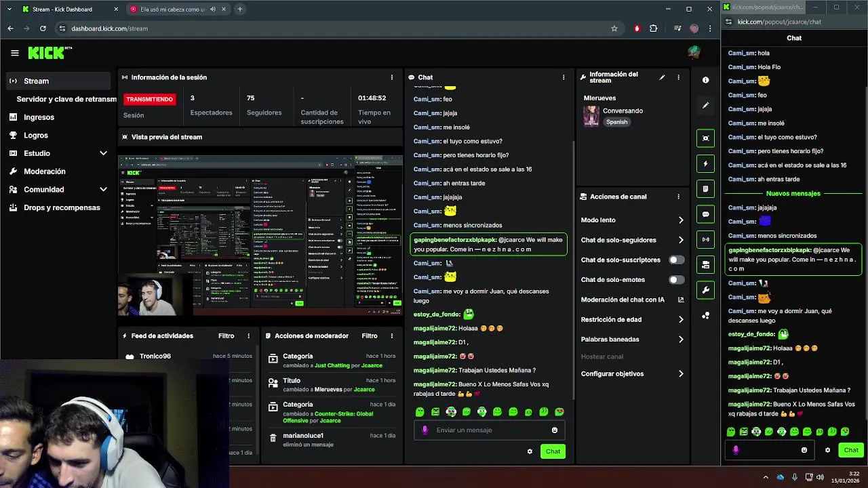868x488 pixels.
Task: Toggle the chat bubble widget icon
Action: 705,214
